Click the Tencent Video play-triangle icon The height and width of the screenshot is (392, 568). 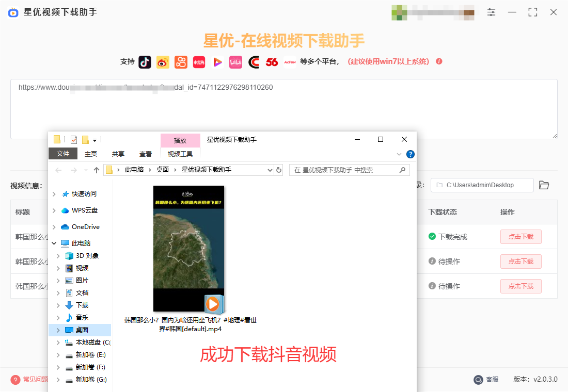coord(217,62)
